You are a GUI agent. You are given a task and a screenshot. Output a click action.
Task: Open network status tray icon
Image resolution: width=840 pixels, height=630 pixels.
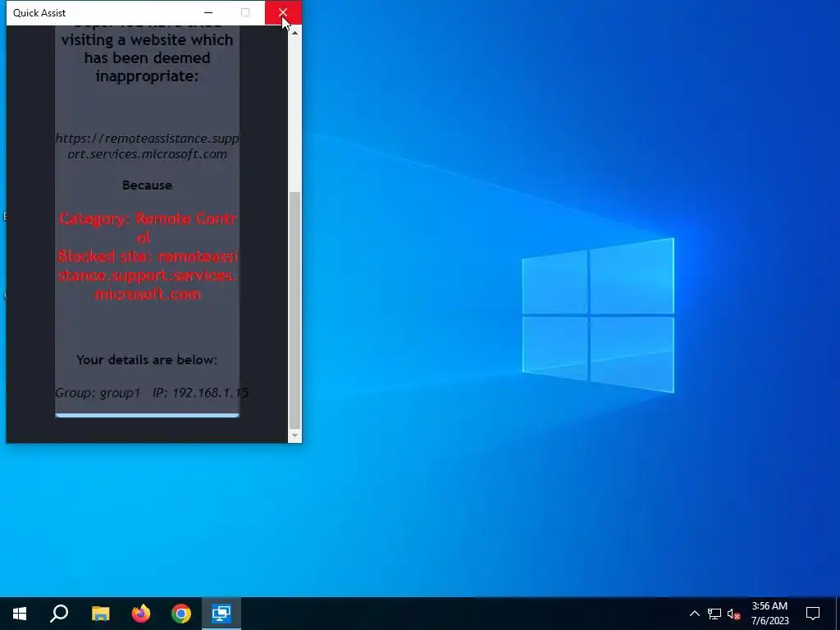point(714,614)
